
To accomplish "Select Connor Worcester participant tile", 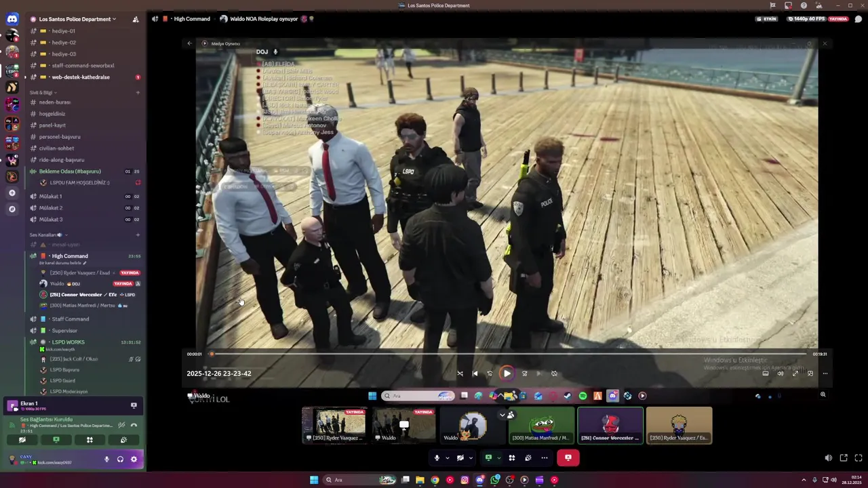I will pos(610,425).
